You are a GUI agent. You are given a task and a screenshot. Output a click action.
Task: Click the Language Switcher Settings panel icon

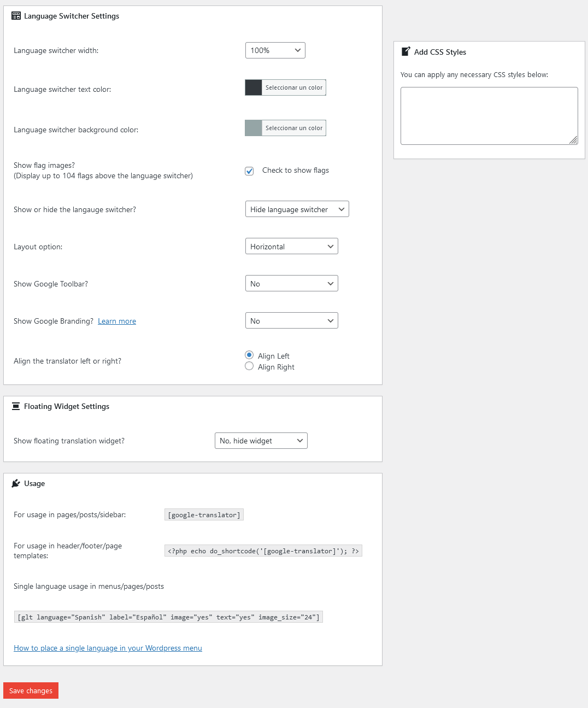(x=15, y=16)
